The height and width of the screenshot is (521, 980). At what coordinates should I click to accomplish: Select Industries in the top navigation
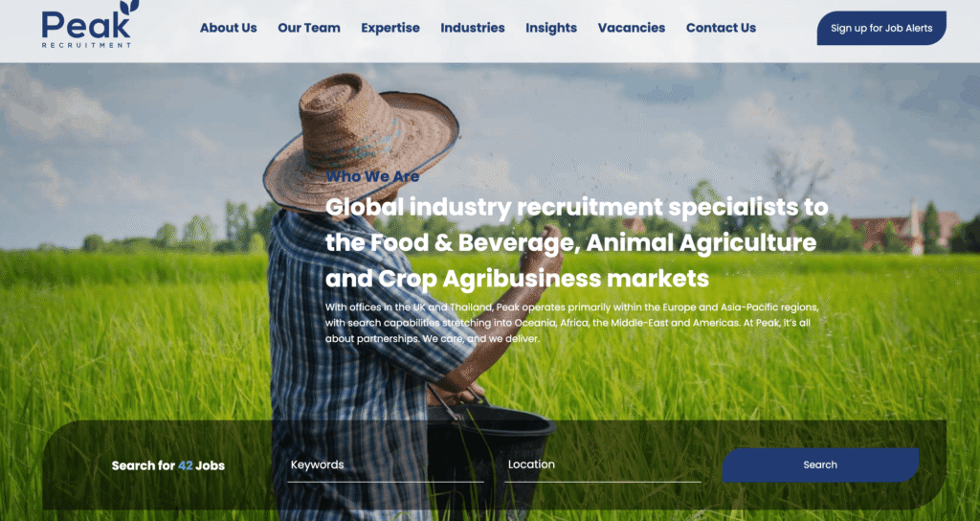(x=473, y=28)
